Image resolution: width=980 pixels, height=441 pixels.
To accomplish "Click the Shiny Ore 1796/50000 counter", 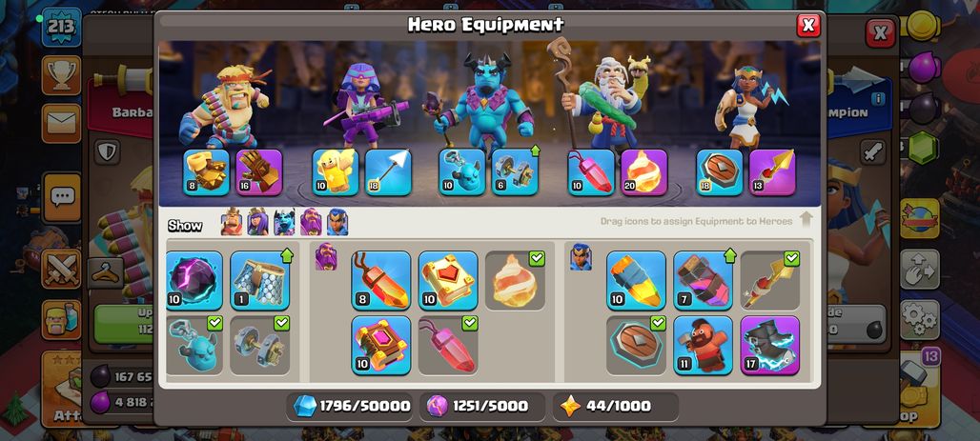I will coord(351,406).
